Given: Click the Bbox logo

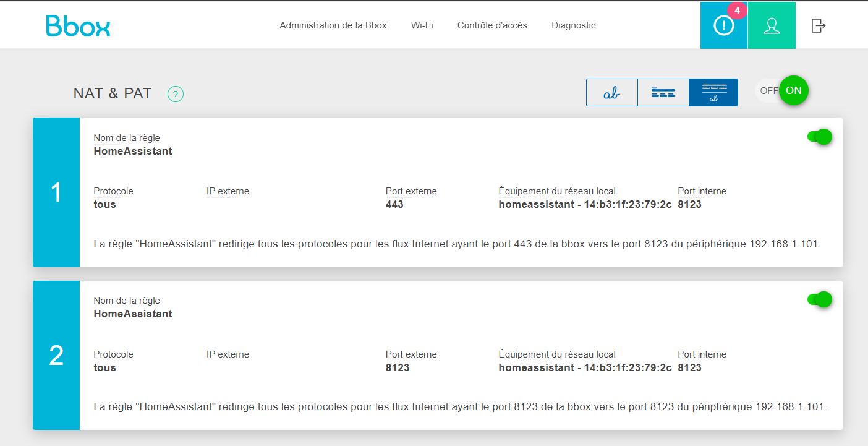Looking at the screenshot, I should (78, 25).
